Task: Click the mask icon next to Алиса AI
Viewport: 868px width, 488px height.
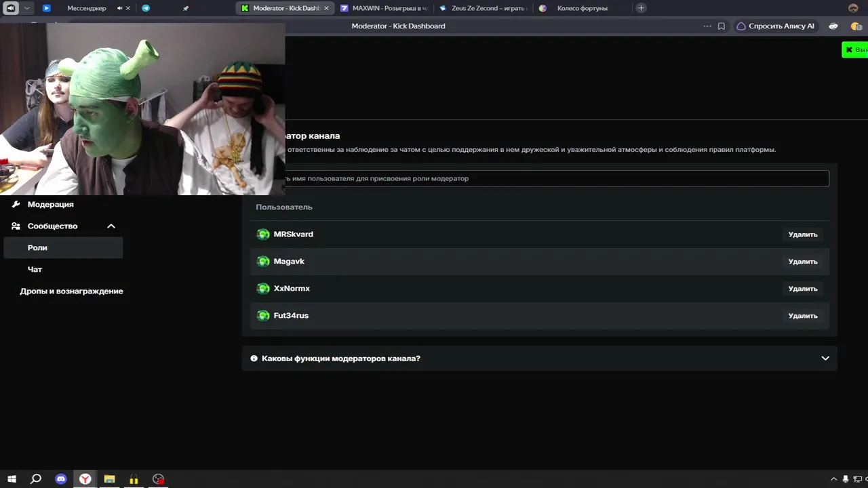Action: tap(833, 26)
